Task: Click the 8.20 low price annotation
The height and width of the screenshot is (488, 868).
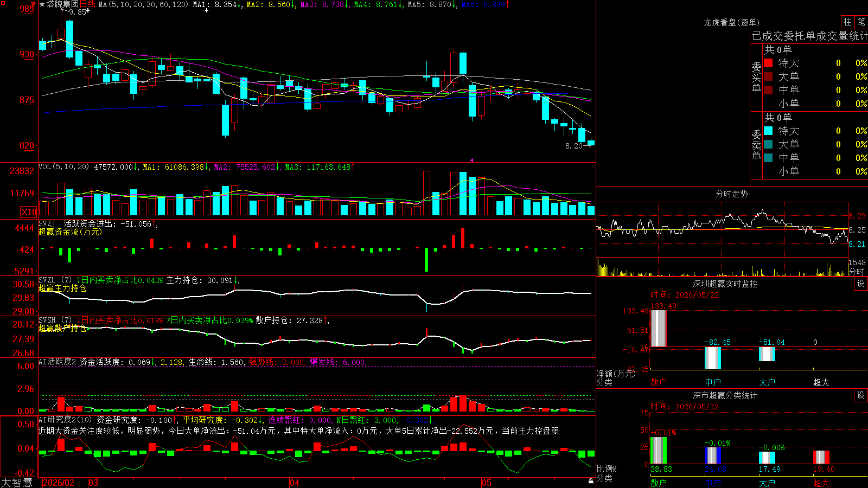Action: click(574, 146)
